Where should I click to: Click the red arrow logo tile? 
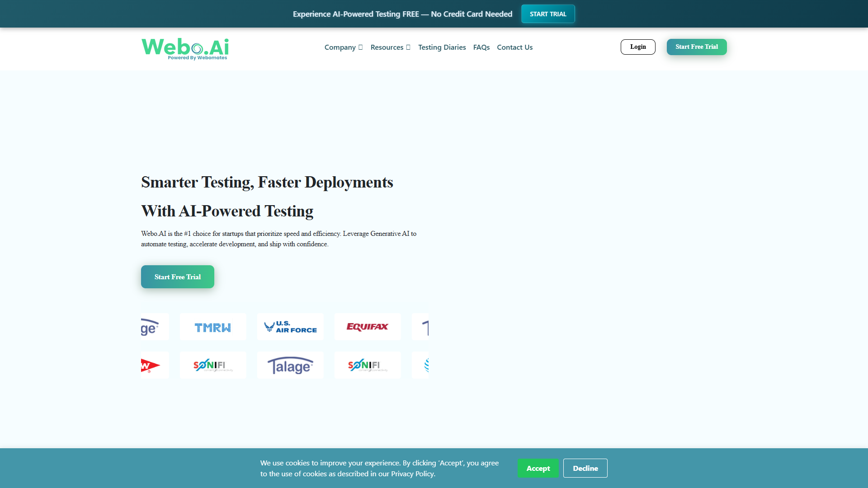point(155,365)
